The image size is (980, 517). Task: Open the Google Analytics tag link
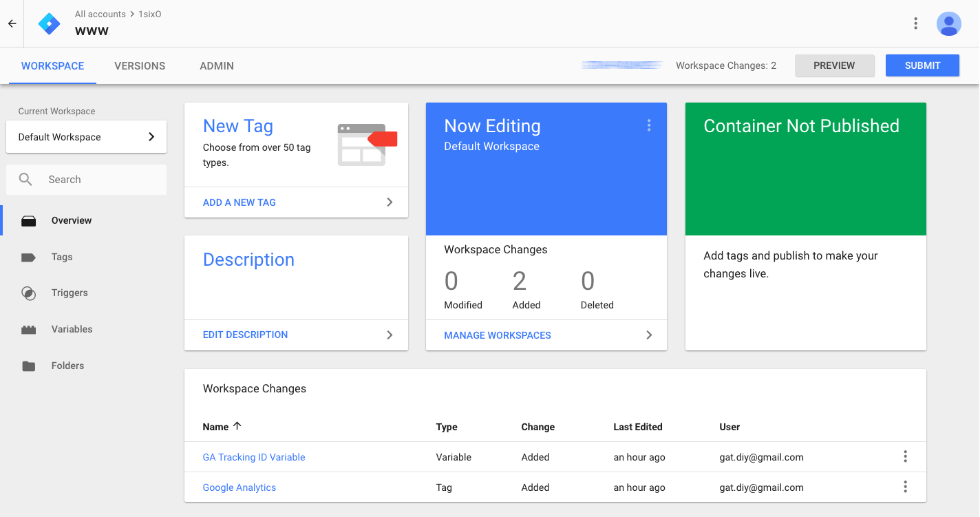[x=239, y=487]
